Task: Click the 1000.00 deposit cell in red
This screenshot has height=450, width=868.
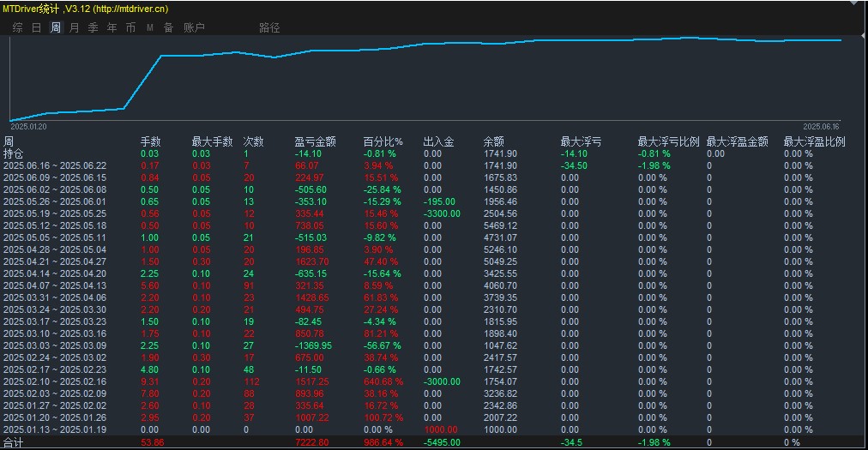Action: click(x=441, y=430)
